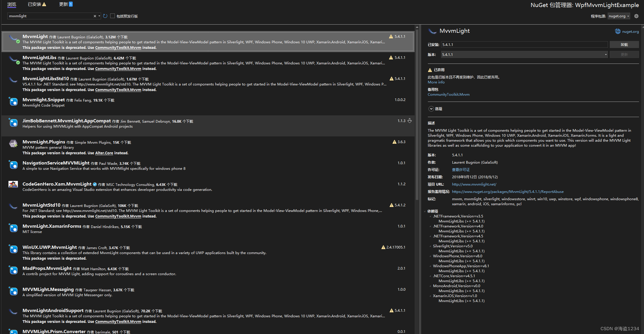Click the package list scroll up arrow
The image size is (644, 334).
[x=417, y=27]
